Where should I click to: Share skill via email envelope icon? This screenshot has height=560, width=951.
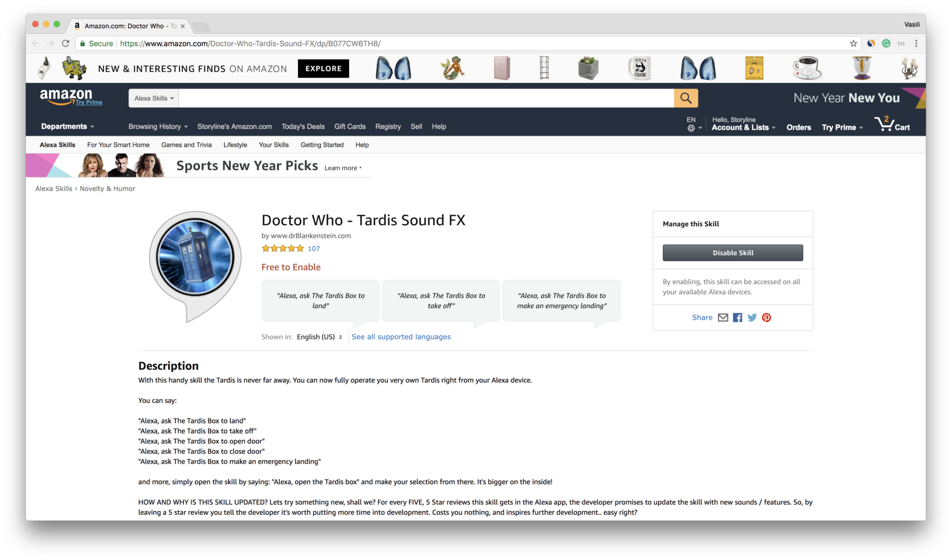point(723,318)
